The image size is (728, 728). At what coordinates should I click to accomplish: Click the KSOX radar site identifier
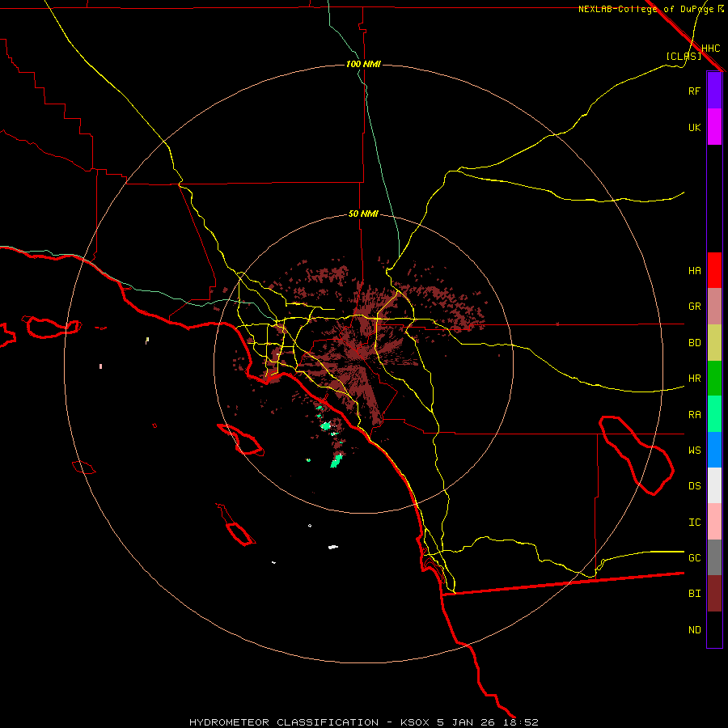[416, 722]
